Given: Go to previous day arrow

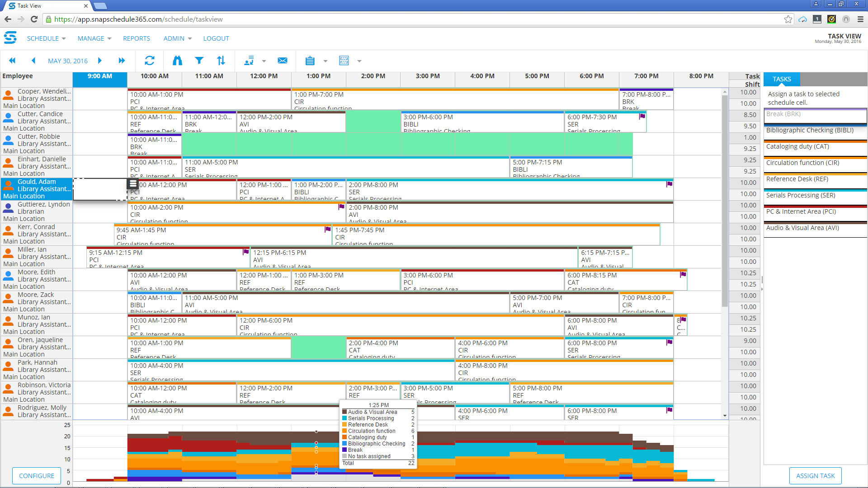Looking at the screenshot, I should (x=33, y=61).
